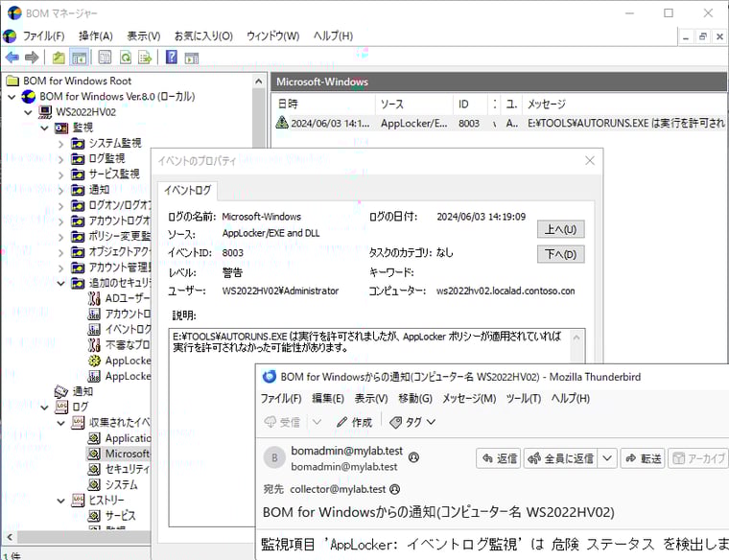Image resolution: width=729 pixels, height=560 pixels.
Task: Open the 移動(G) menu in Thunderbird
Action: point(415,398)
